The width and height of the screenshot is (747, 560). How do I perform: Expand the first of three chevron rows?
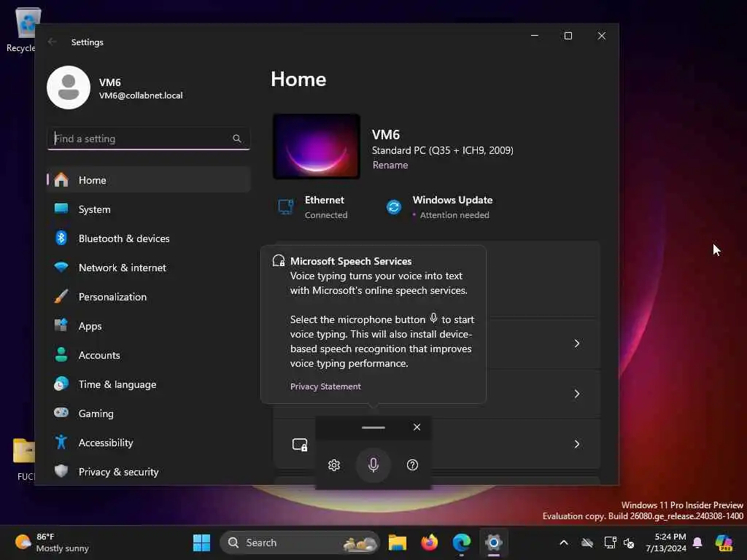577,343
